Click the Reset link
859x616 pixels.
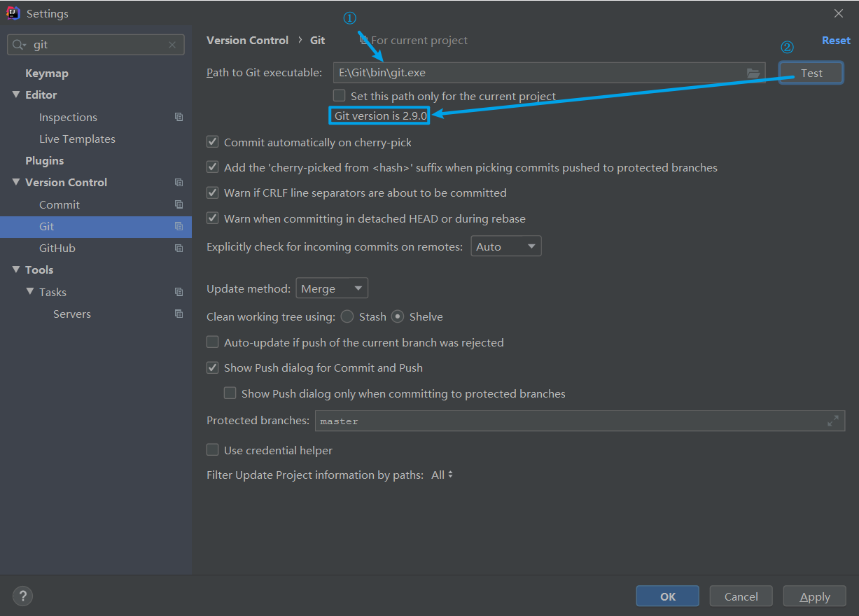pos(836,41)
